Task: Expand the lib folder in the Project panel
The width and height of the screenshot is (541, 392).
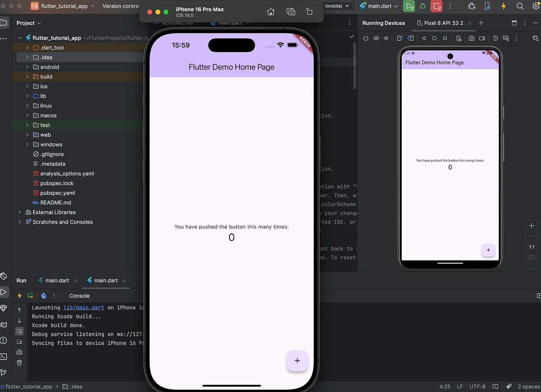Action: (27, 96)
